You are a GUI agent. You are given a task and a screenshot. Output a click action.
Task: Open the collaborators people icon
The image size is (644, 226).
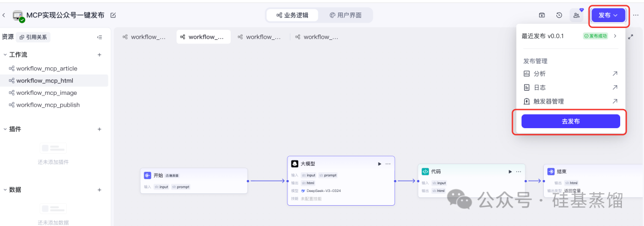coord(576,15)
